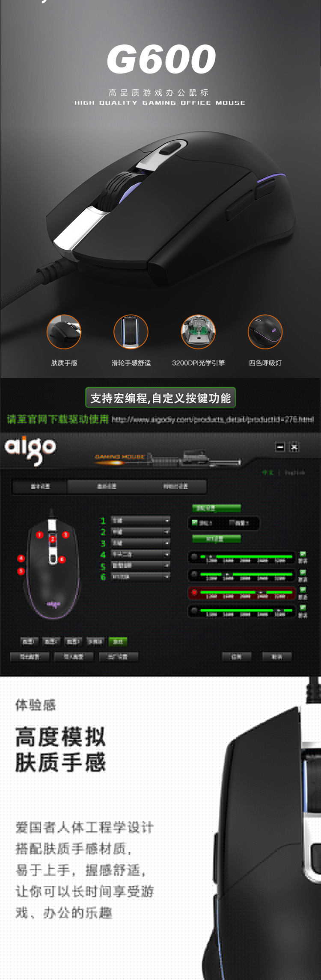
Task: Switch to the middle settings tab
Action: click(x=107, y=486)
